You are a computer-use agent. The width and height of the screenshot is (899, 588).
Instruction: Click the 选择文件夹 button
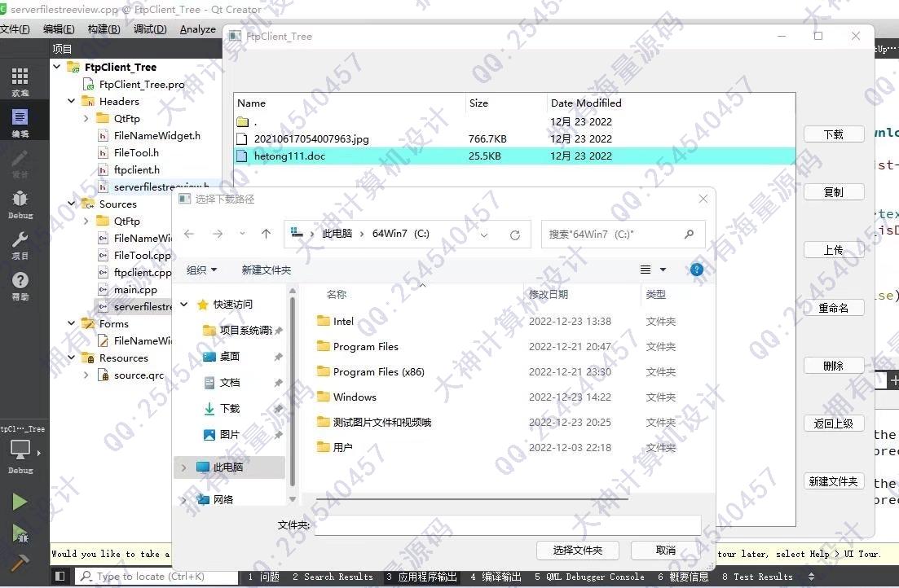coord(577,551)
